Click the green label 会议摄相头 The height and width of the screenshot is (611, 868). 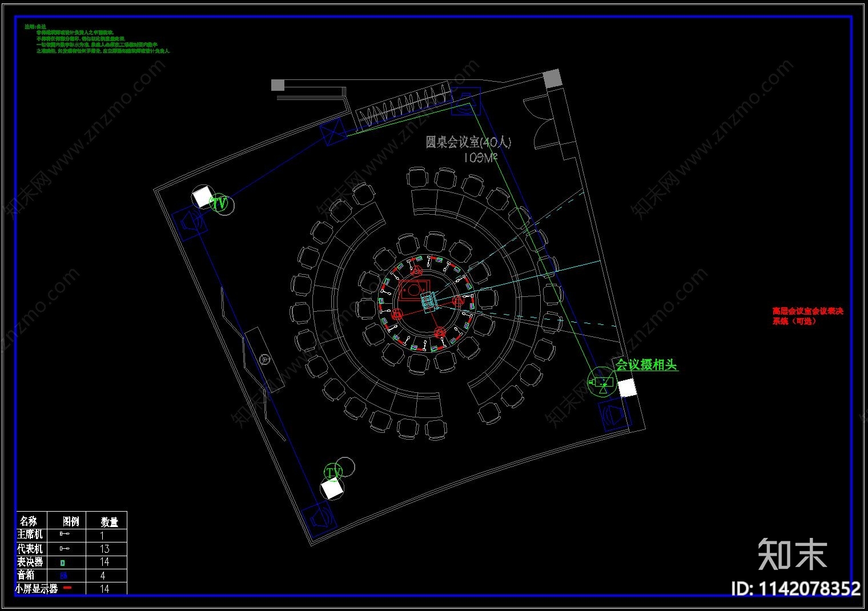click(x=646, y=364)
